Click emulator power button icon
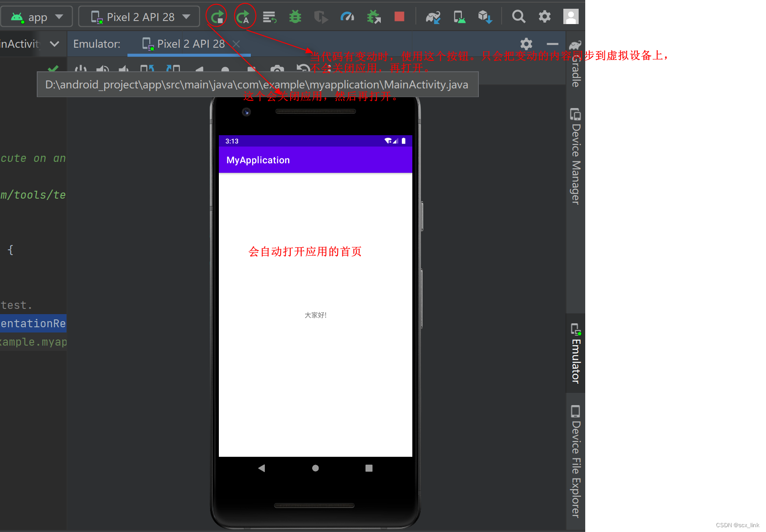 (x=81, y=69)
